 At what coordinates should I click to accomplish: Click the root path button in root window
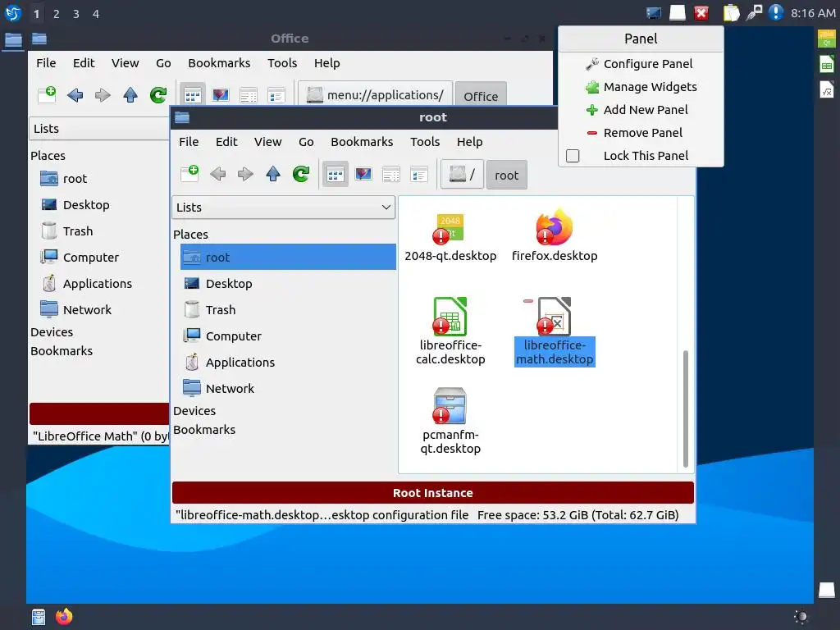click(x=507, y=176)
